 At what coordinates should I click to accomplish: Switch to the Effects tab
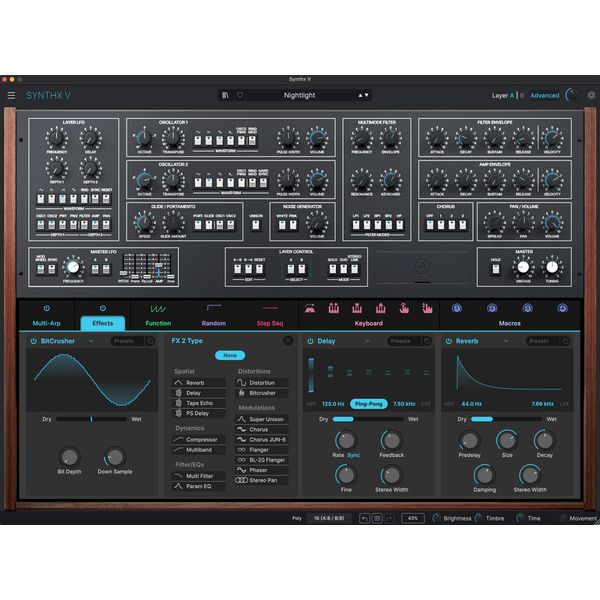[x=103, y=323]
